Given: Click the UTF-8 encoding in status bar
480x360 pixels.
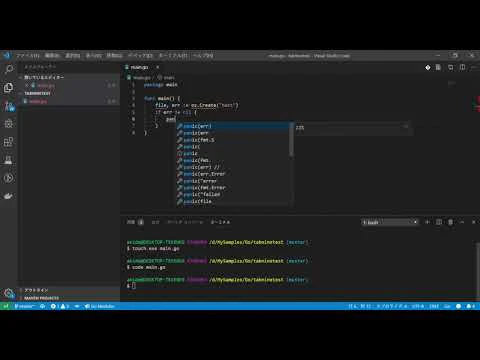Looking at the screenshot, I should [x=418, y=306].
